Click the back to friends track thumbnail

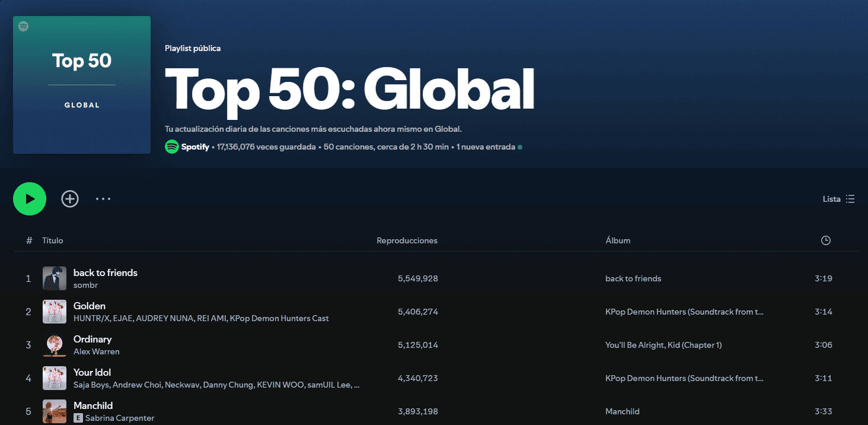[x=55, y=278]
